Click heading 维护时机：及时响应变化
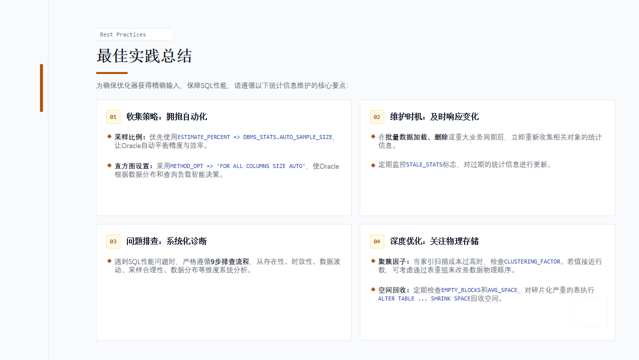This screenshot has width=639, height=360. (434, 117)
